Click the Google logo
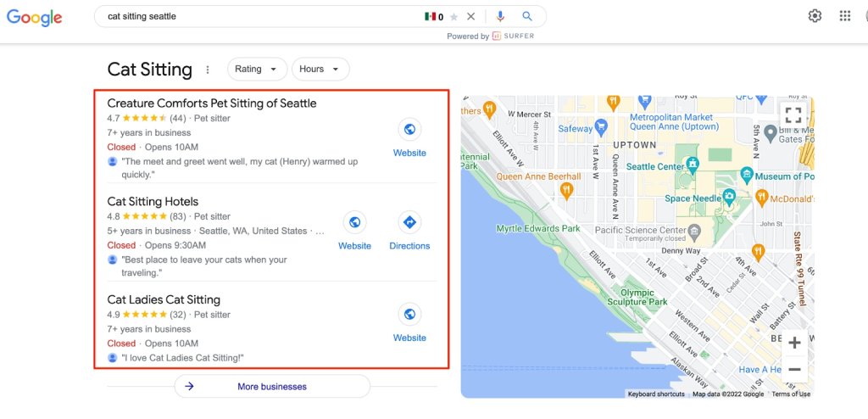 (34, 17)
